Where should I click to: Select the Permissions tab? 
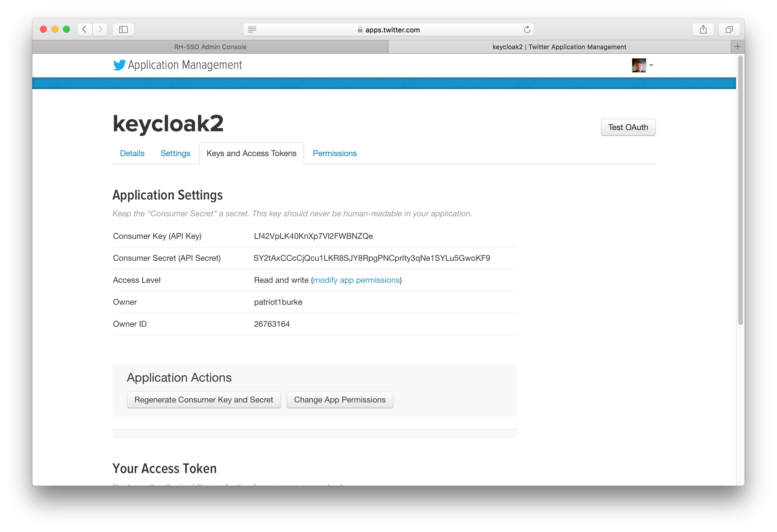tap(334, 153)
